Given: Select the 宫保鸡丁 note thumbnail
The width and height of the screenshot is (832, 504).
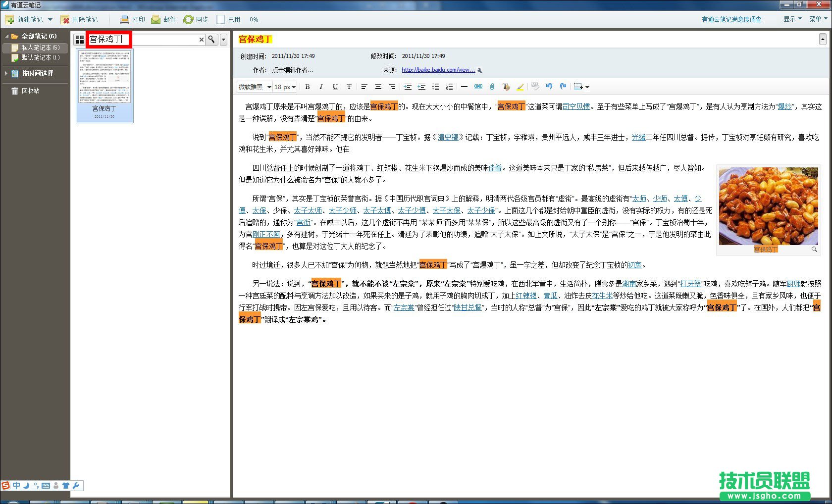Looking at the screenshot, I should (x=104, y=87).
